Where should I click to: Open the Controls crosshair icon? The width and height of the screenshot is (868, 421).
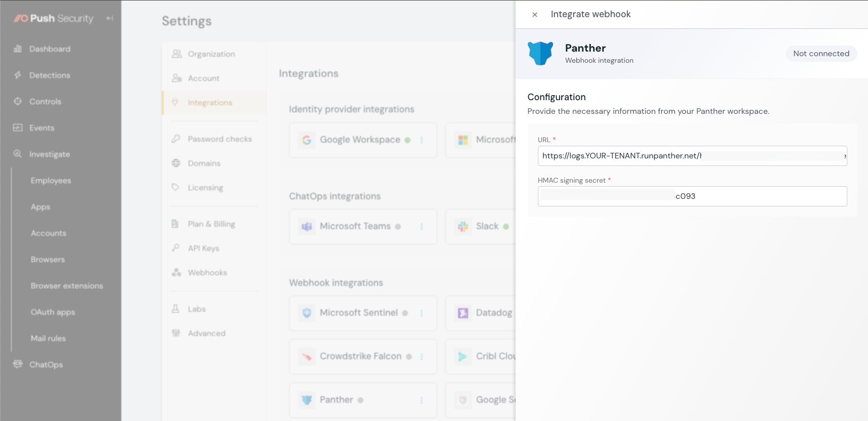[18, 101]
